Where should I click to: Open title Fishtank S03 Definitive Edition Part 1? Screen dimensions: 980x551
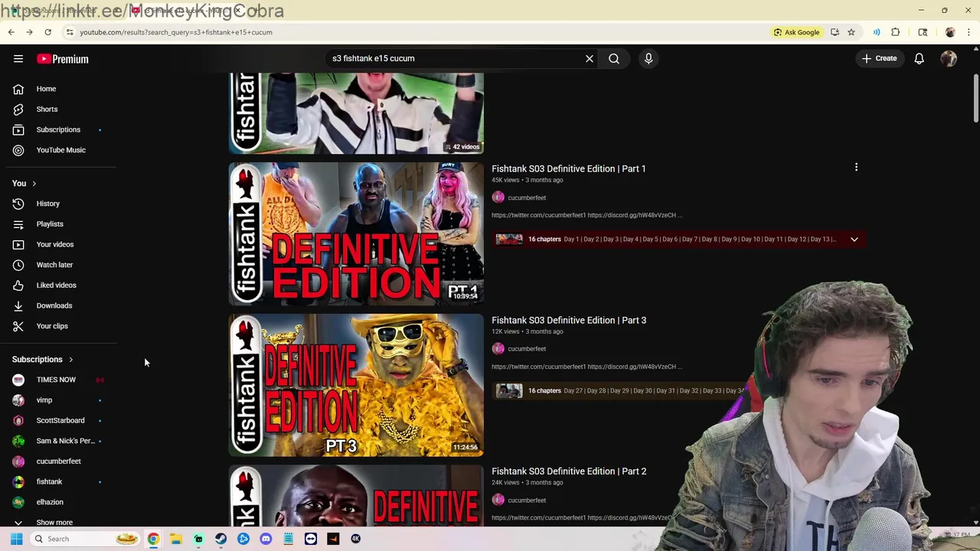(569, 168)
